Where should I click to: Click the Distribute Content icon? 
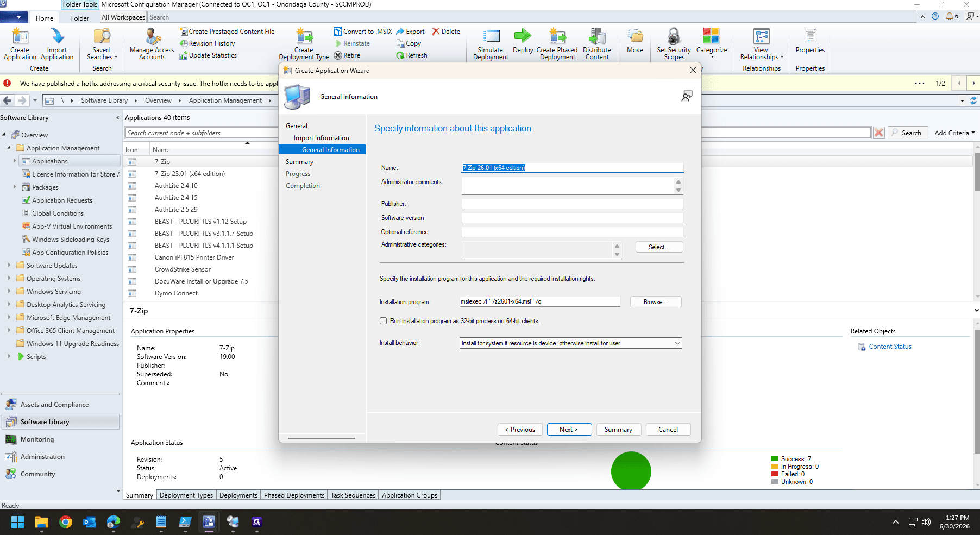[x=597, y=36]
